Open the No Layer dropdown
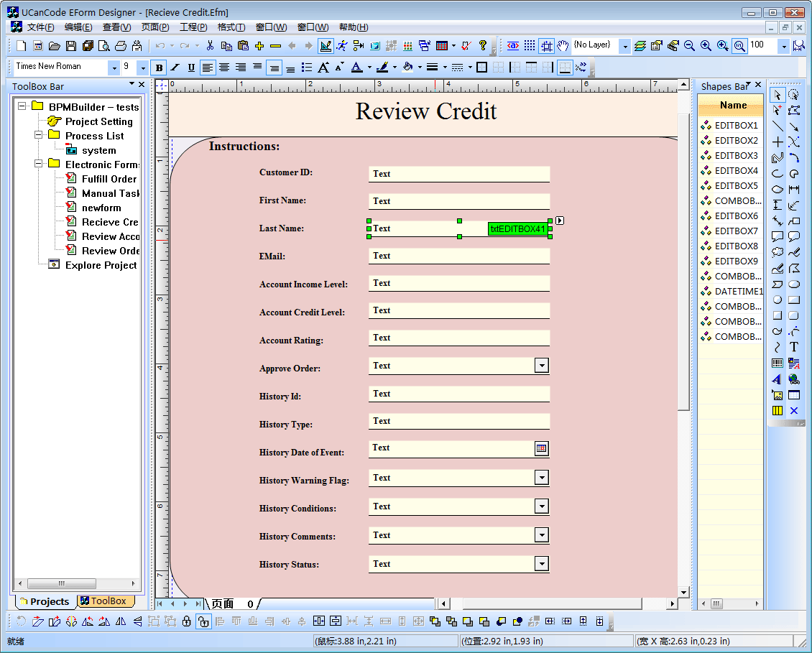812x653 pixels. pyautogui.click(x=624, y=46)
